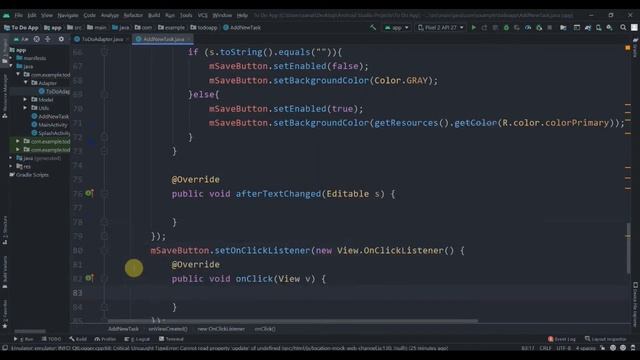The width and height of the screenshot is (640, 360).
Task: Click the override gutter icon on line 82
Action: point(89,278)
